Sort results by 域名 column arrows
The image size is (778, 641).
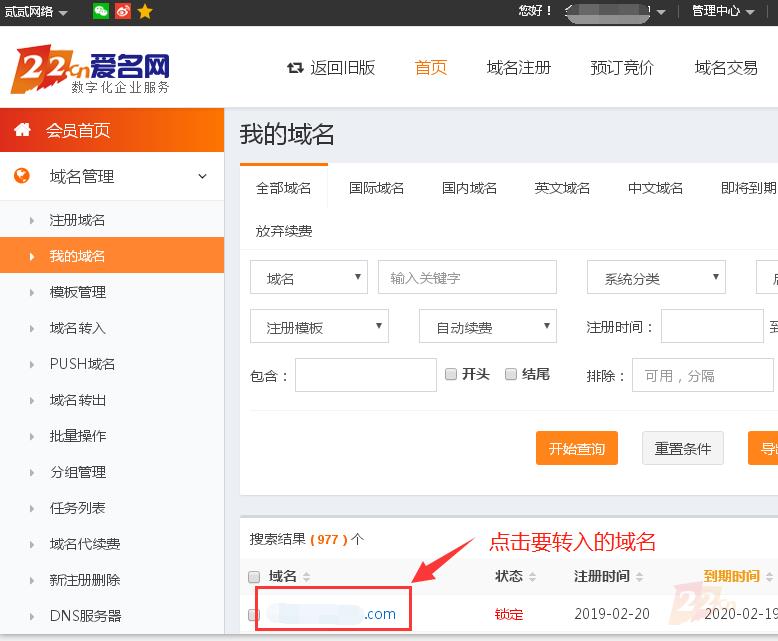[x=306, y=577]
